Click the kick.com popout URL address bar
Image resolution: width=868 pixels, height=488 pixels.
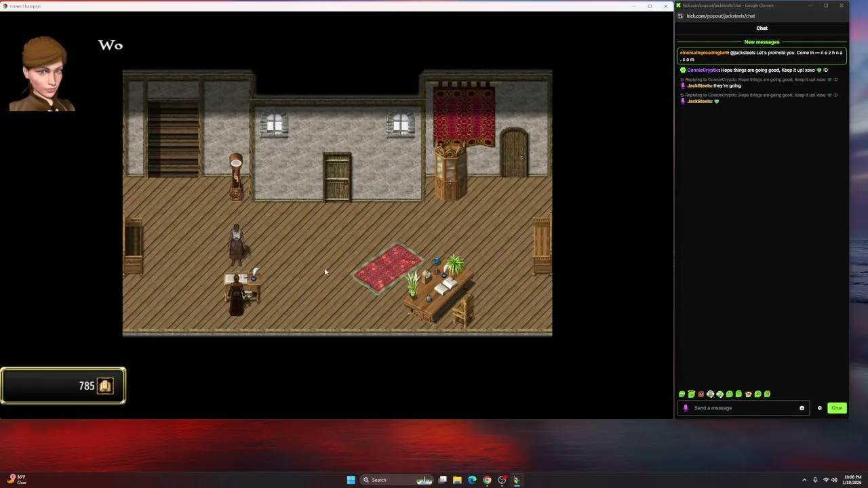(x=721, y=16)
